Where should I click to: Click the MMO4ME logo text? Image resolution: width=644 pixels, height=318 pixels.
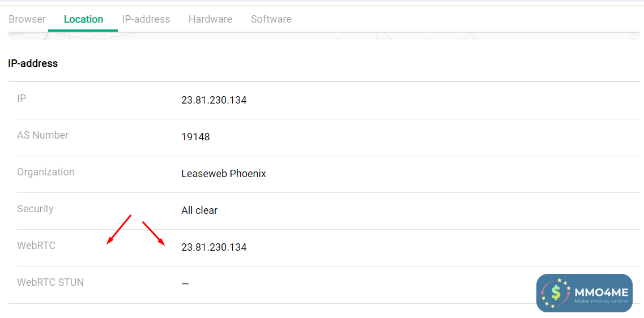click(x=601, y=292)
